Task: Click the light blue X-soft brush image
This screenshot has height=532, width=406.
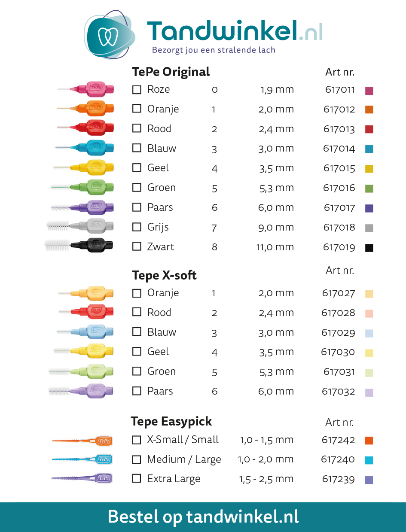Action: click(85, 331)
